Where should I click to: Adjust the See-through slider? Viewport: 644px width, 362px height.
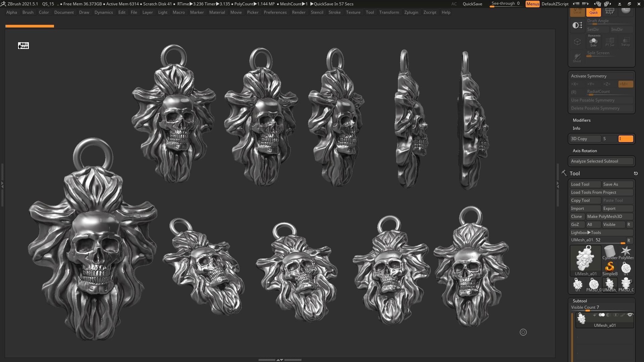click(505, 4)
